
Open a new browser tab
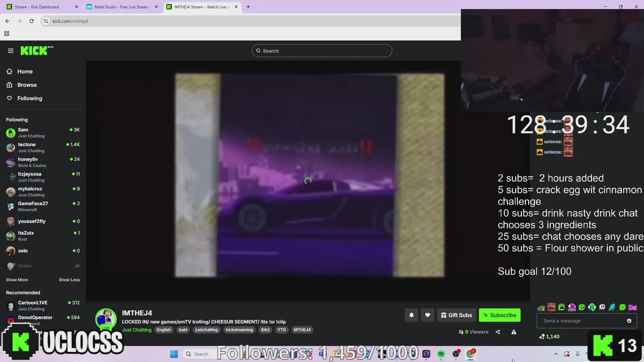(x=248, y=7)
